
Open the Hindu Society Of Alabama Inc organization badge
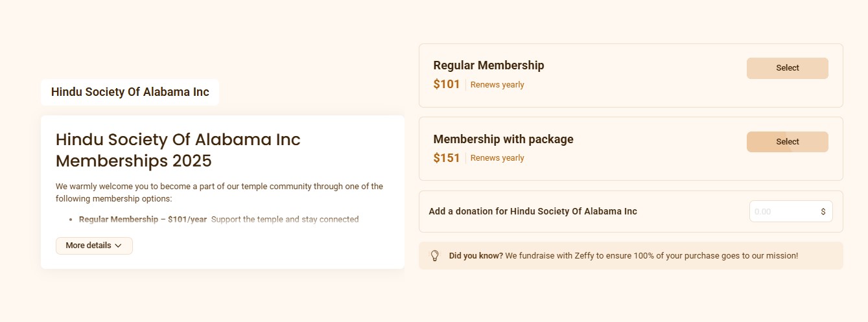click(130, 92)
